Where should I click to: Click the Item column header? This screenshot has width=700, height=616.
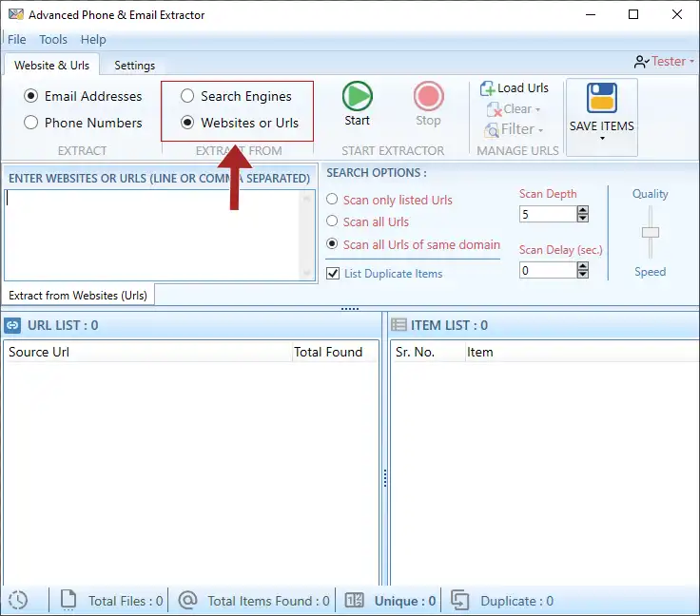pos(582,352)
